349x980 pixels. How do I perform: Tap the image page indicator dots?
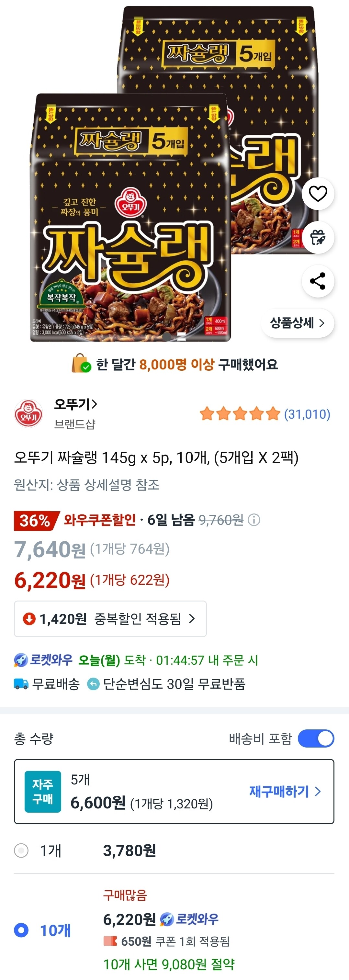pyautogui.click(x=174, y=336)
